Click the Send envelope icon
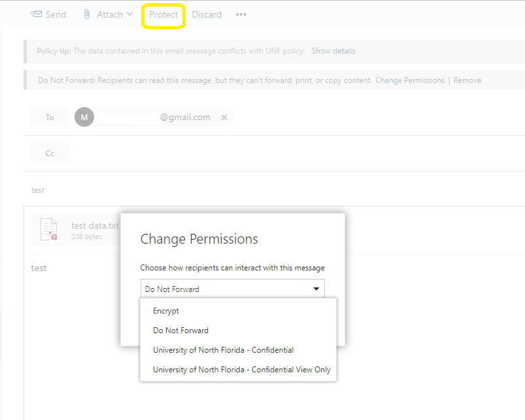 (36, 14)
